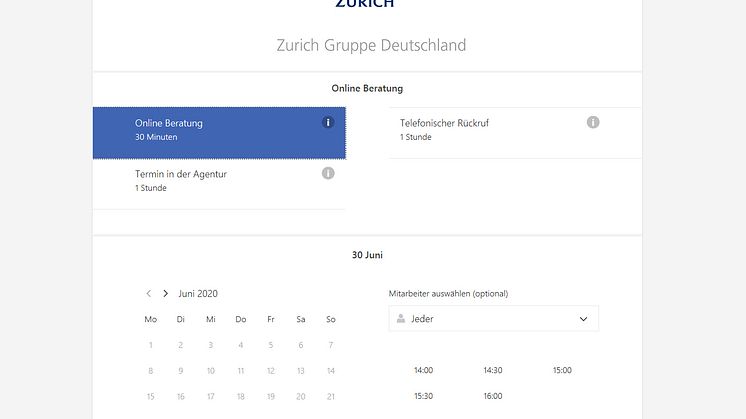
Task: Click calendar day 21
Action: (331, 396)
